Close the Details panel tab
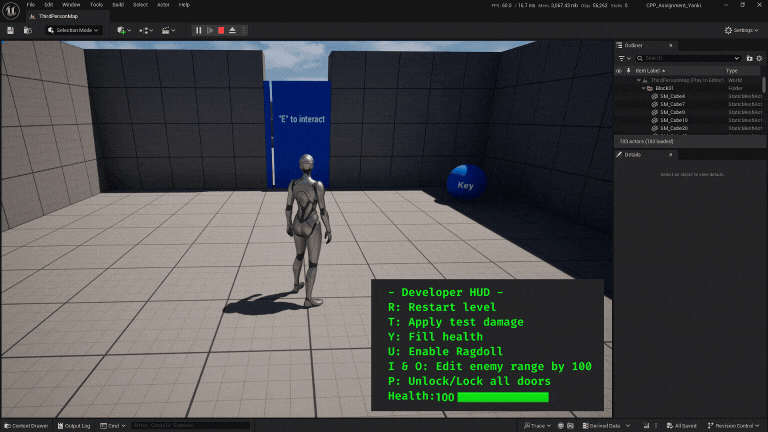 pos(671,155)
